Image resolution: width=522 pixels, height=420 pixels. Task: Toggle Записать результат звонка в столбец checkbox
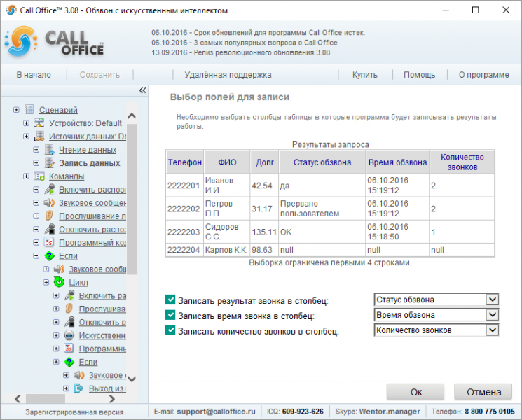[x=170, y=300]
